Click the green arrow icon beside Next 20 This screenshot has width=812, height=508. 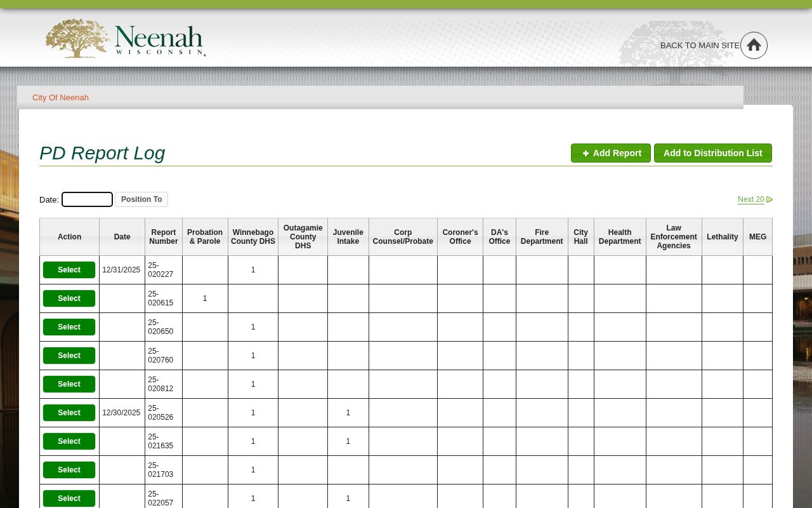point(769,199)
